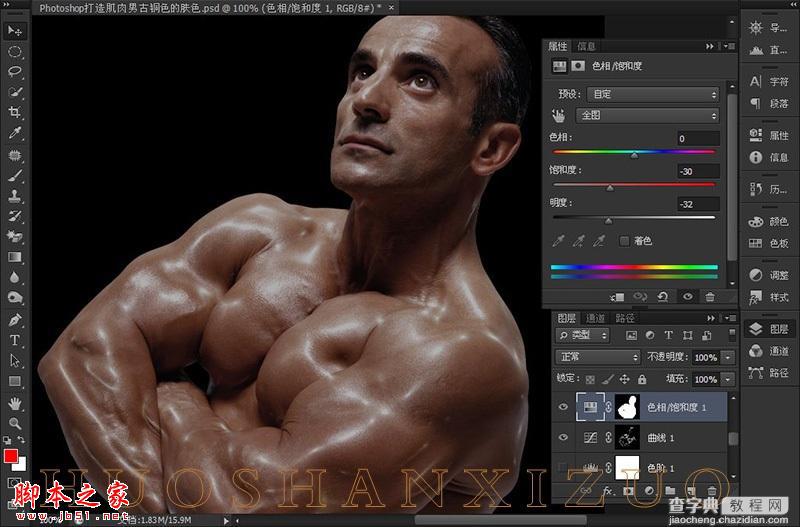Add a layer style via fx button

click(607, 490)
